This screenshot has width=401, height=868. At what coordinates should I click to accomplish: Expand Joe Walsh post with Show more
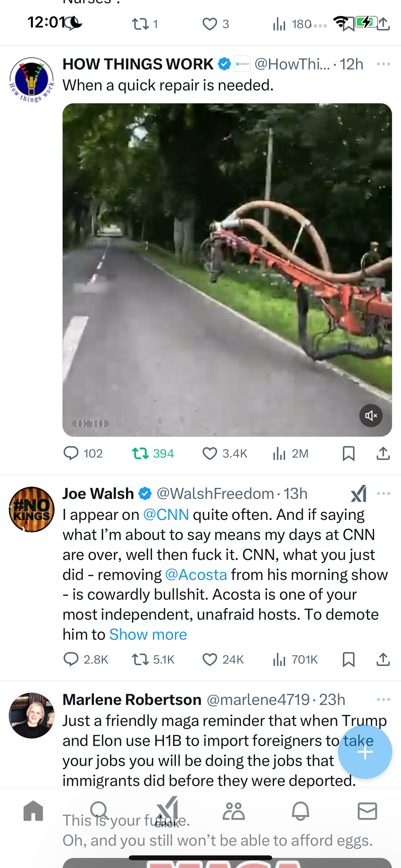pos(148,635)
